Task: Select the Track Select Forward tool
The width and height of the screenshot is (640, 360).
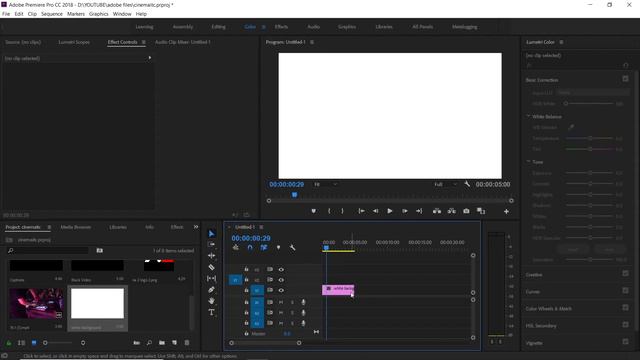Action: pyautogui.click(x=211, y=244)
